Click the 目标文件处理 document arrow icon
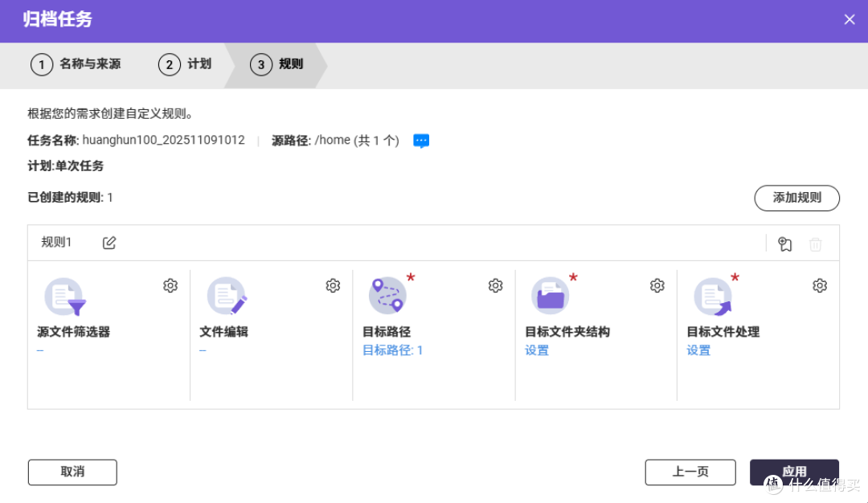Screen dimensions: 868x503 pyautogui.click(x=713, y=296)
